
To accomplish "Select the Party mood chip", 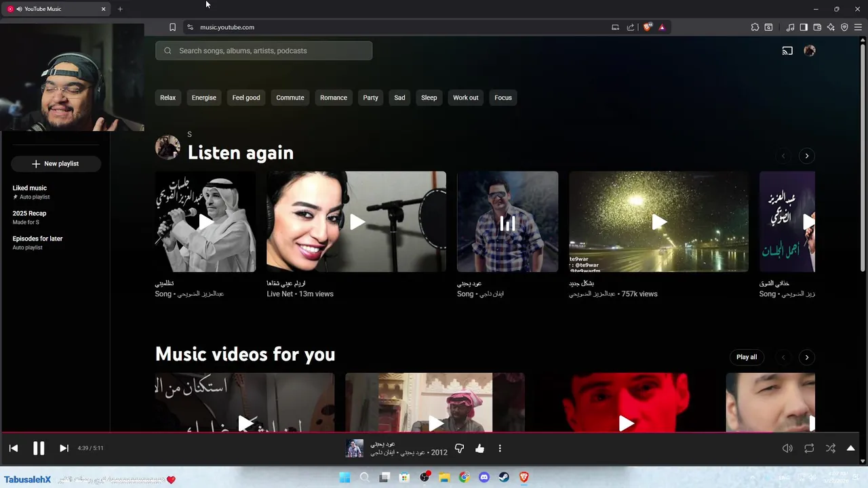I will click(x=370, y=98).
